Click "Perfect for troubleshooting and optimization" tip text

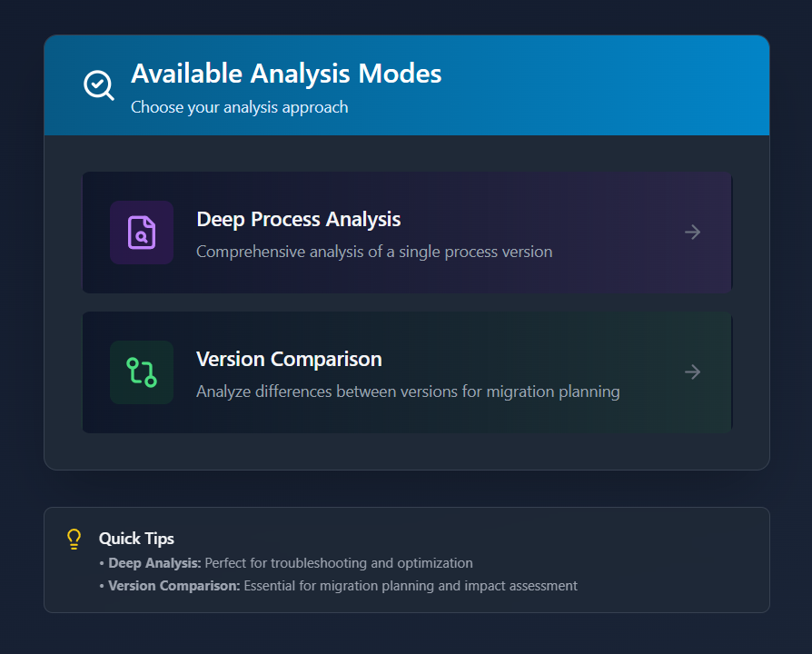tap(338, 563)
